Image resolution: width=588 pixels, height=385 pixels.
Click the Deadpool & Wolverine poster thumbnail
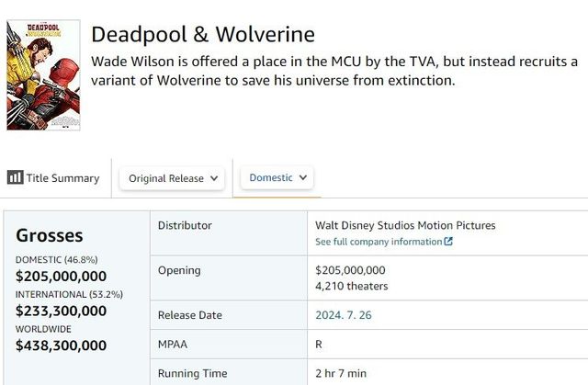point(43,75)
